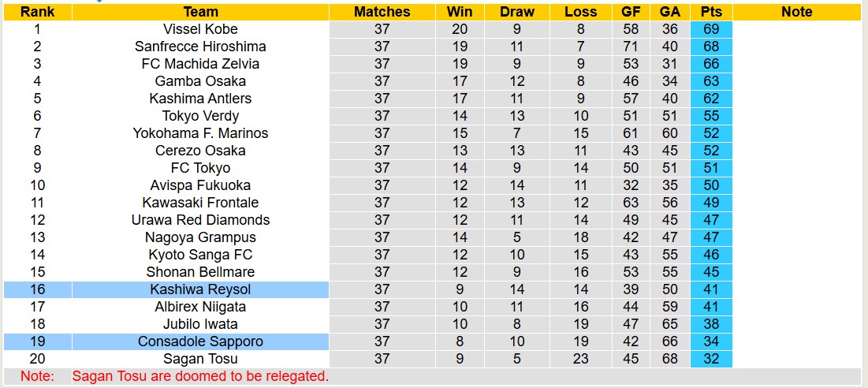
Task: Click the Yokohama F. Marinos team name
Action: click(200, 133)
